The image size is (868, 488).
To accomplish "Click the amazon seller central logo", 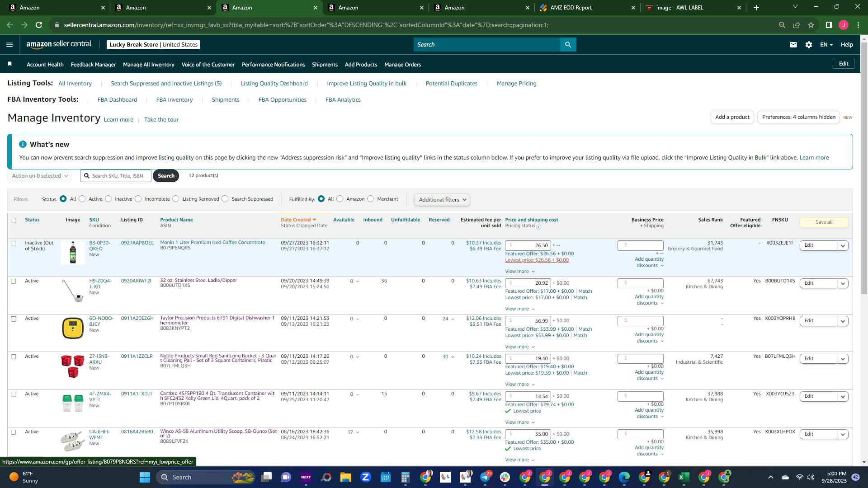I will 59,44.
